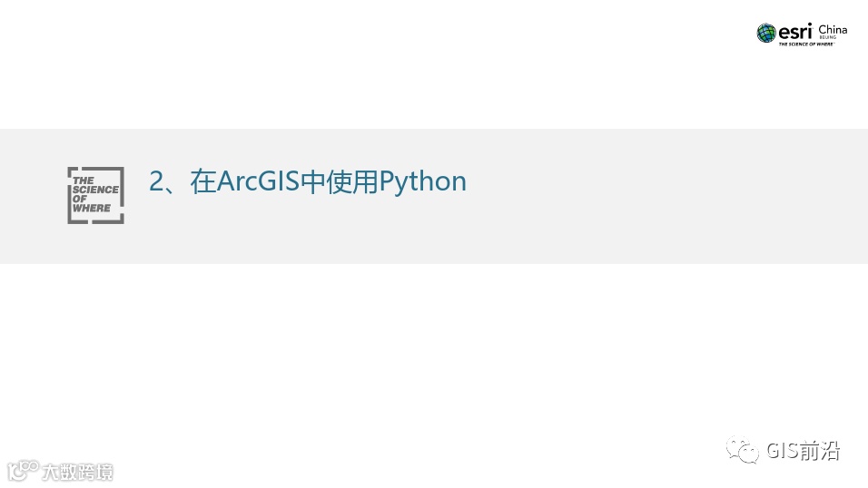Viewport: 868px width, 488px height.
Task: Click the esri wordmark text
Action: click(795, 31)
